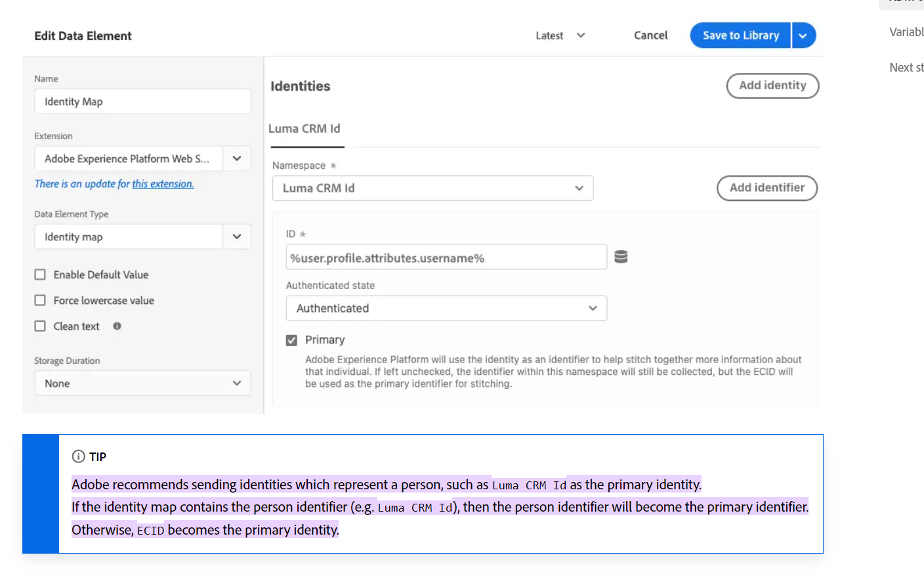The height and width of the screenshot is (574, 924).
Task: Click inside the Name input field
Action: pyautogui.click(x=142, y=101)
